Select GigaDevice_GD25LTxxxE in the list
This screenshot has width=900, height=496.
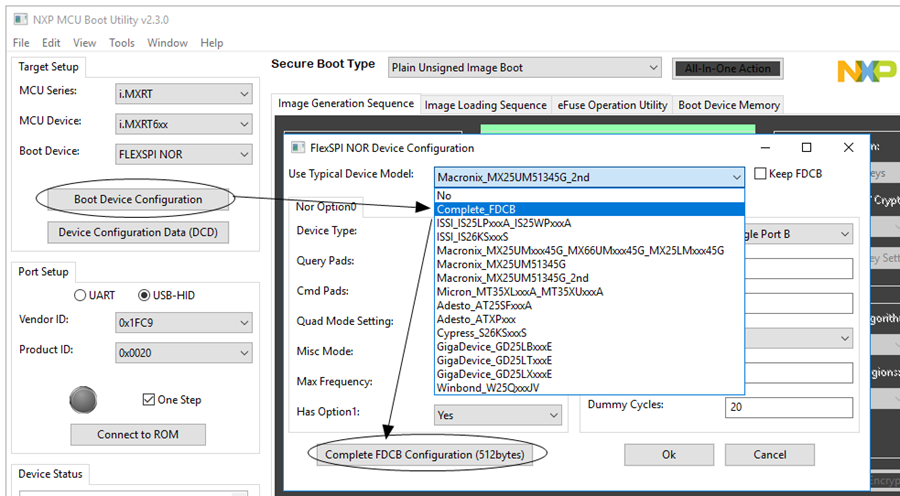click(x=589, y=361)
